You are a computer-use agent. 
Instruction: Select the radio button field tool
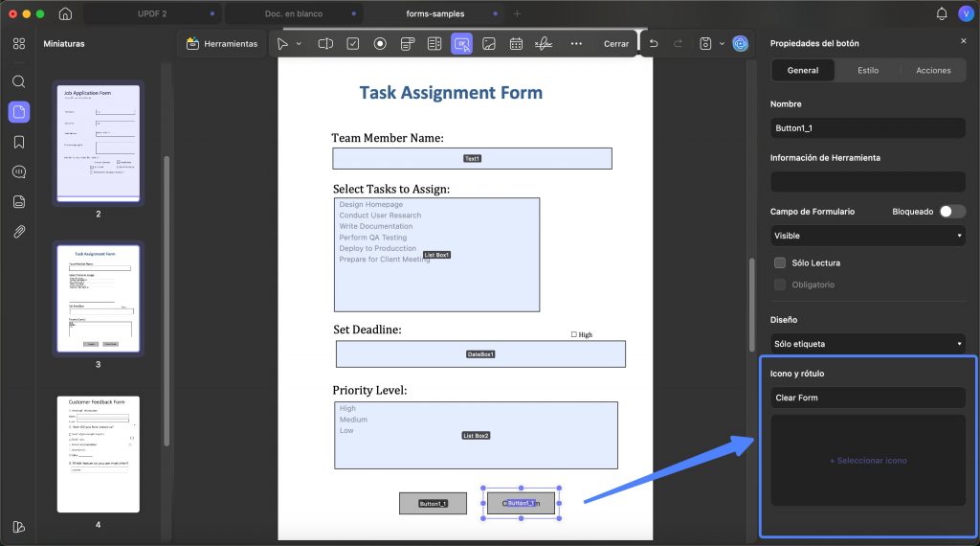click(x=380, y=44)
